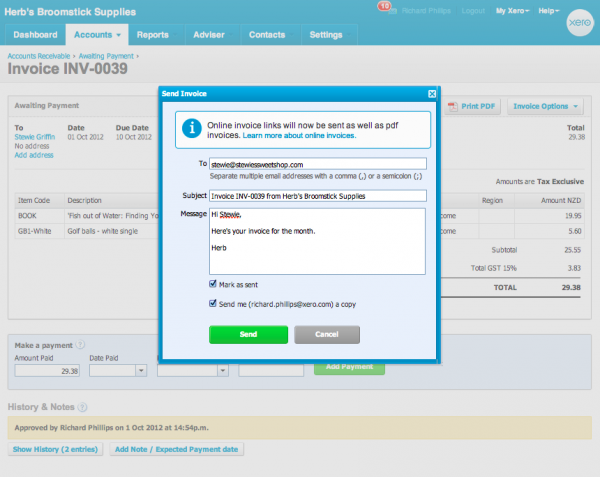The image size is (600, 477).
Task: Uncheck the Send me a copy checkbox
Action: [214, 303]
